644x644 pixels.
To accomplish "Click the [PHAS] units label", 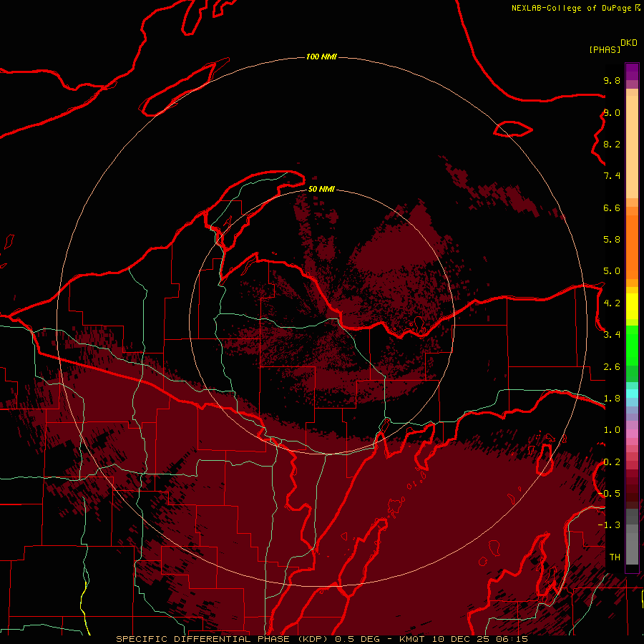I will point(605,49).
